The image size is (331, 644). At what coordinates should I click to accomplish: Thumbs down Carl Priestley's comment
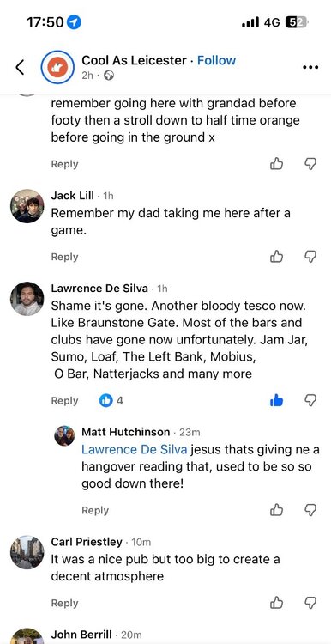[310, 603]
